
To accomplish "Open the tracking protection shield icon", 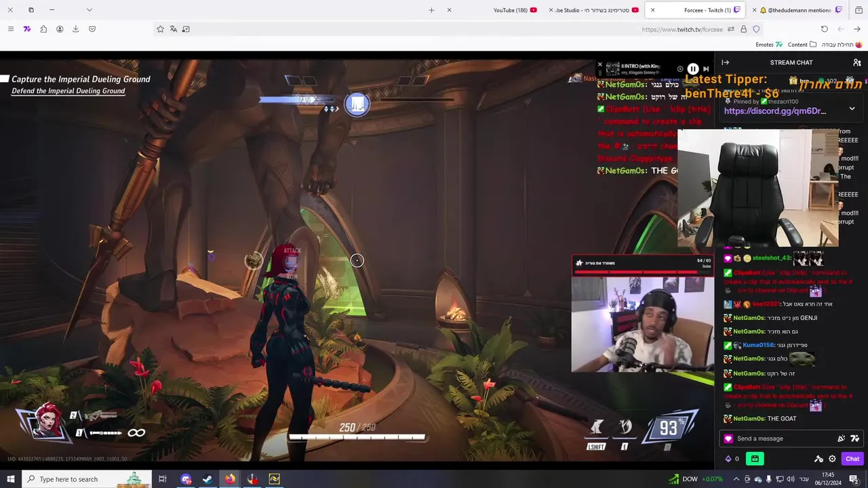I will tap(756, 29).
